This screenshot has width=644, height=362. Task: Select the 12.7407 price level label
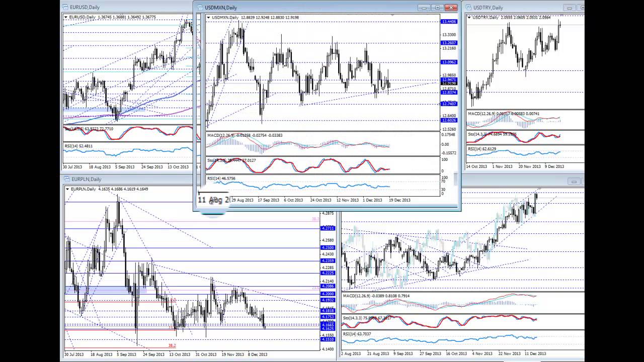pos(449,104)
